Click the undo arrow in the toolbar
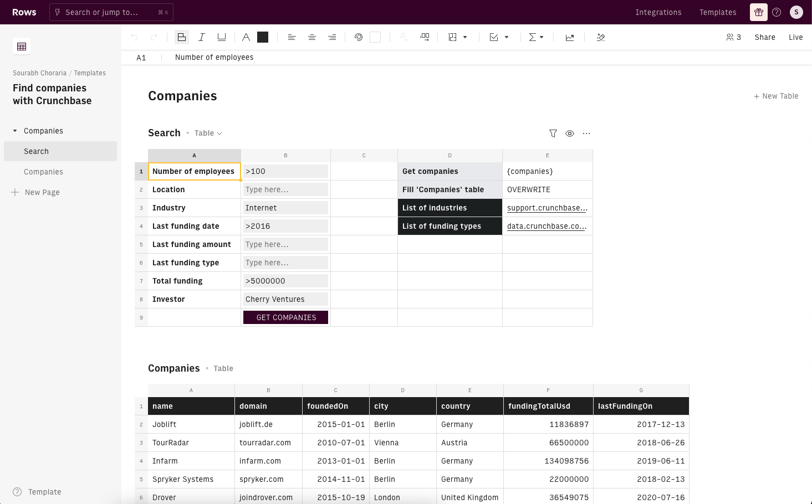This screenshot has height=504, width=812. pyautogui.click(x=134, y=37)
